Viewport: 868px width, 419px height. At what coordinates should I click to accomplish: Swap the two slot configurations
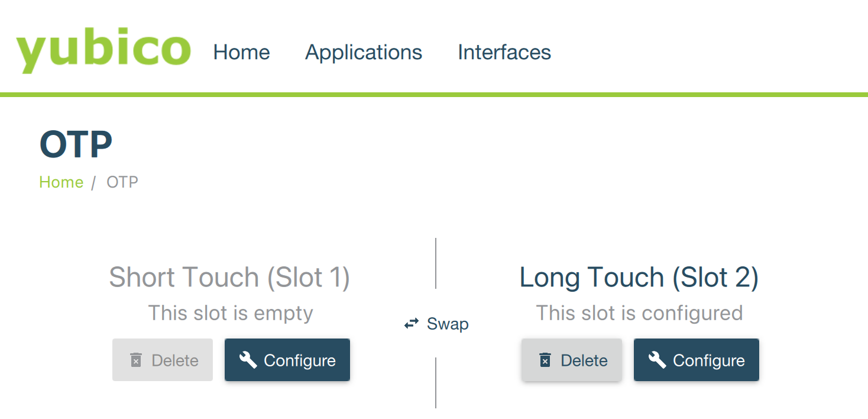436,324
